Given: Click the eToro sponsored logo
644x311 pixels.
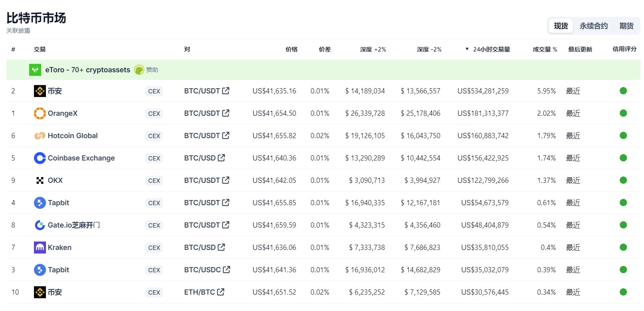Looking at the screenshot, I should (x=35, y=70).
